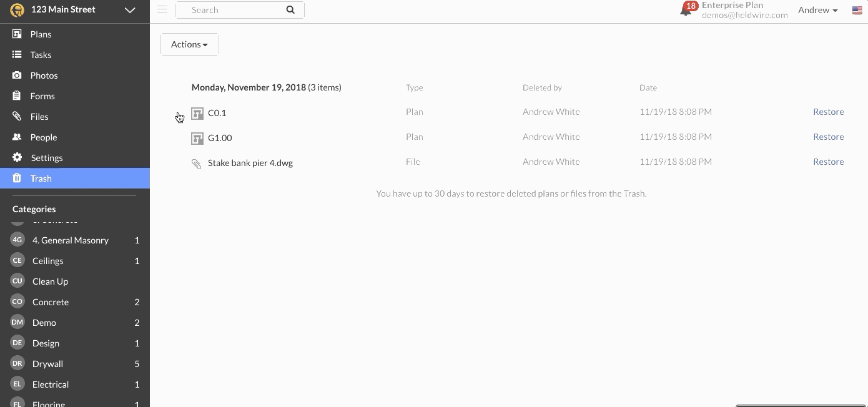Select the G1.00 item name

220,138
